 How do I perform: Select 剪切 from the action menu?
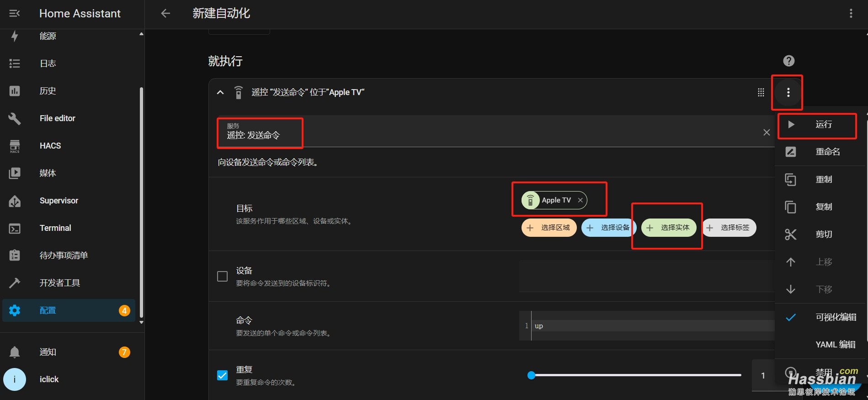[x=821, y=235]
